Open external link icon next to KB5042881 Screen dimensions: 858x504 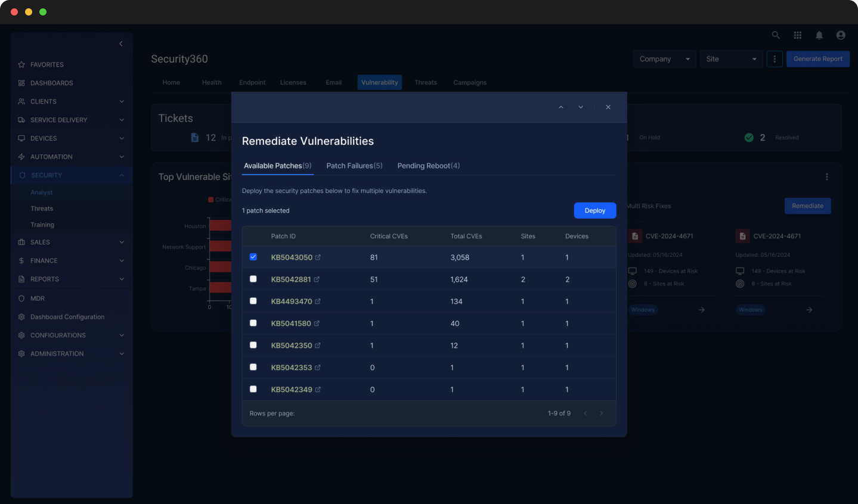(317, 279)
